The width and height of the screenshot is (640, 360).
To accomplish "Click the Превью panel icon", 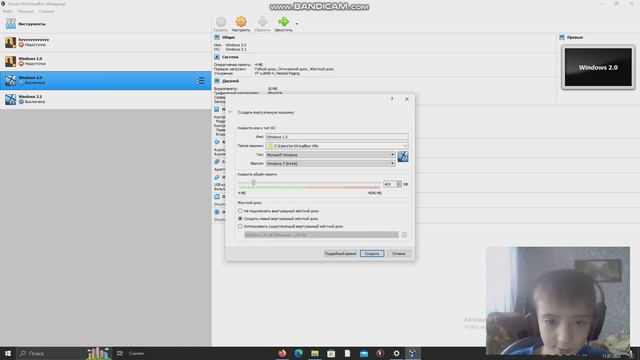I will [562, 37].
